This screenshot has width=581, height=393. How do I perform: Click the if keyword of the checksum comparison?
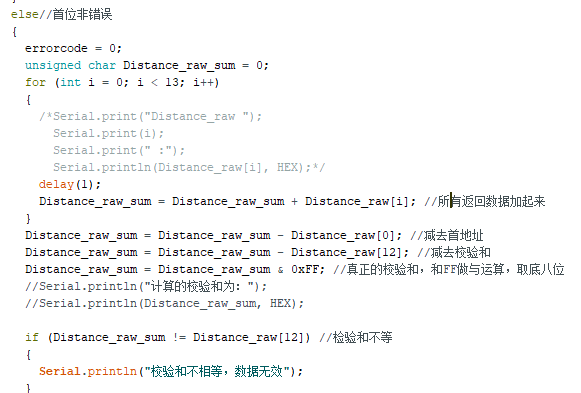coord(32,337)
